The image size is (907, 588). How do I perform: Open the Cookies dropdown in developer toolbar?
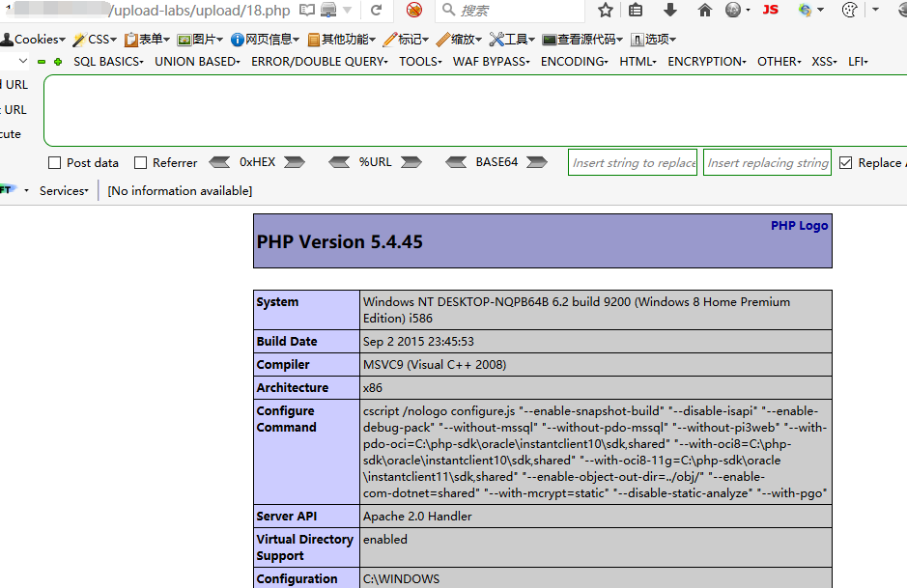[34, 39]
